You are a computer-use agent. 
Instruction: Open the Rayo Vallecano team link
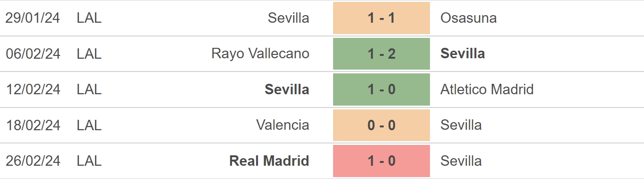click(260, 54)
